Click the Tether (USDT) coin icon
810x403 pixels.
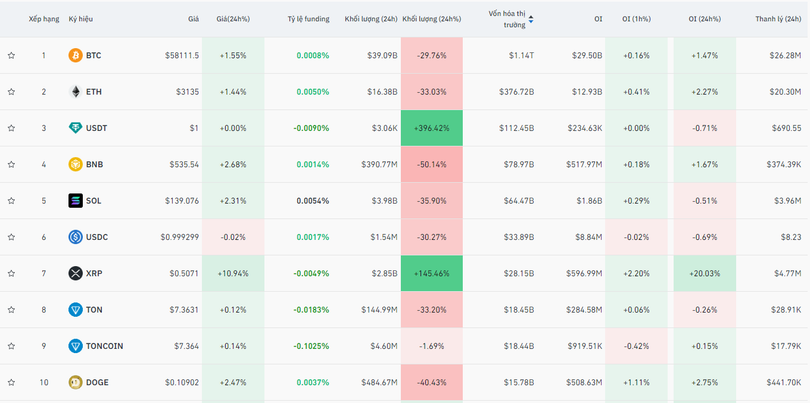point(75,128)
